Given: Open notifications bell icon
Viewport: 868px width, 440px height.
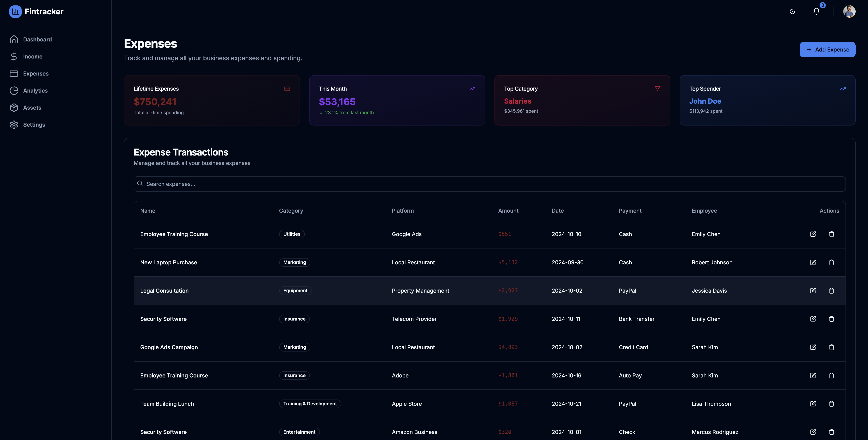Looking at the screenshot, I should (816, 11).
